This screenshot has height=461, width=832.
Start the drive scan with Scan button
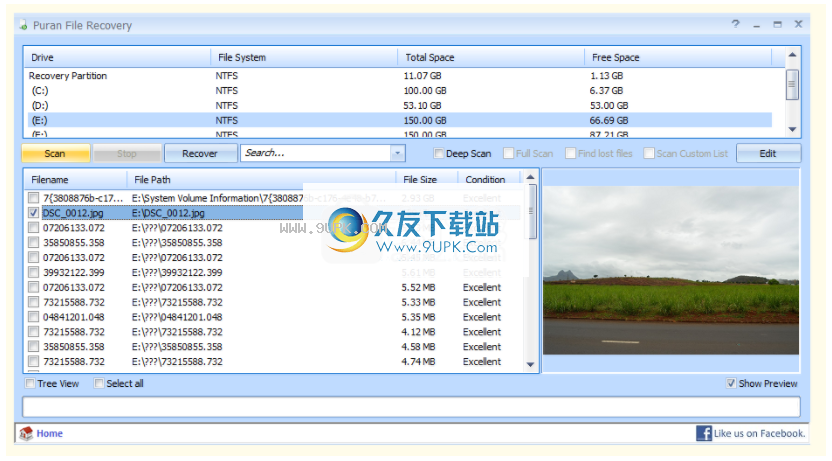click(55, 153)
